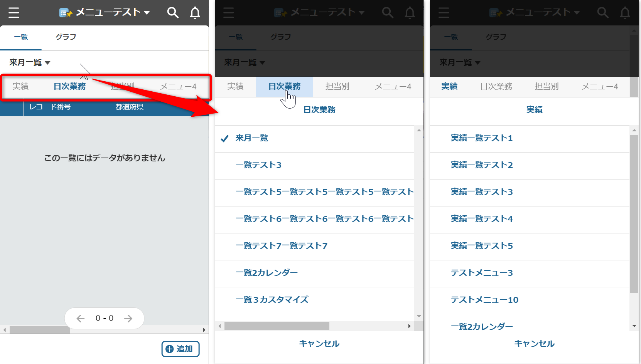Open notifications via the bright white bell icon
The height and width of the screenshot is (364, 641).
coord(195,13)
